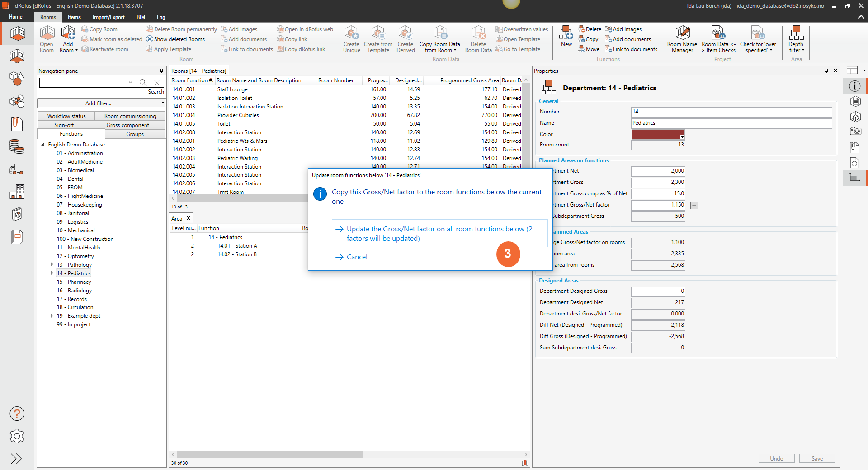Image resolution: width=868 pixels, height=470 pixels.
Task: Switch to the Items ribbon tab
Action: point(74,17)
